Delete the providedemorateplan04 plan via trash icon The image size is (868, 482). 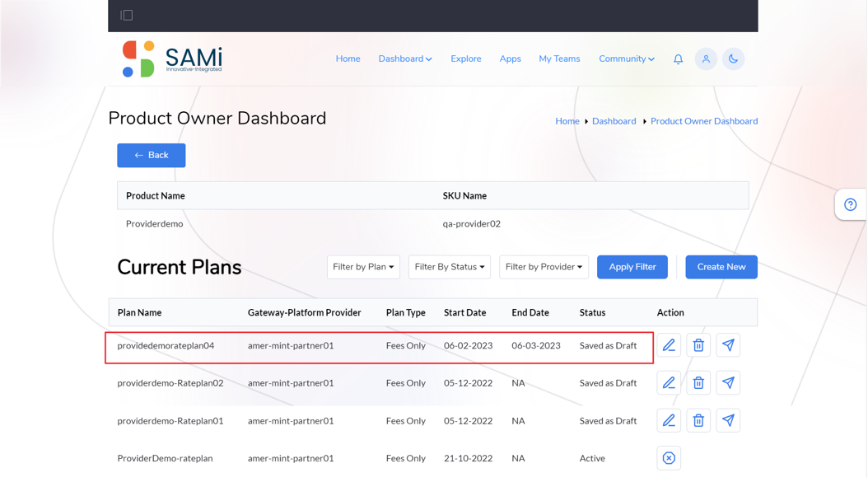pos(698,345)
